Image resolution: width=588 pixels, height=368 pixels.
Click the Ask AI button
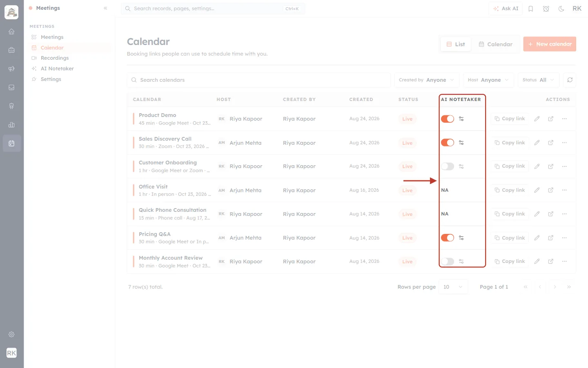[x=506, y=9]
